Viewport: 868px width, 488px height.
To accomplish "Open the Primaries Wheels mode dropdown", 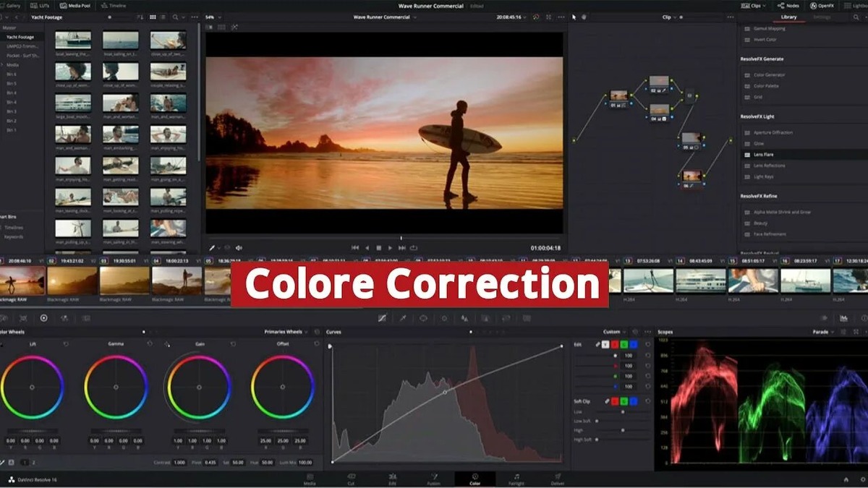I will (286, 332).
